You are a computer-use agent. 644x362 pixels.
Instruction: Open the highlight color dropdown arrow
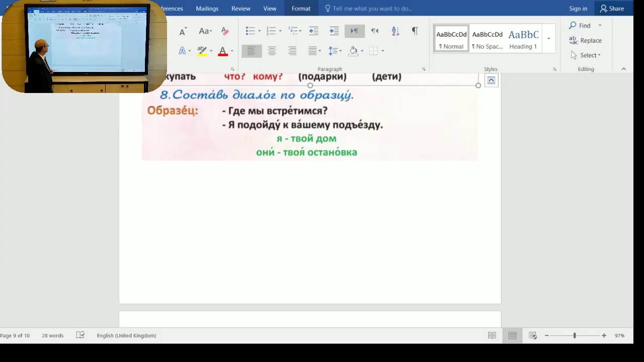coord(211,51)
